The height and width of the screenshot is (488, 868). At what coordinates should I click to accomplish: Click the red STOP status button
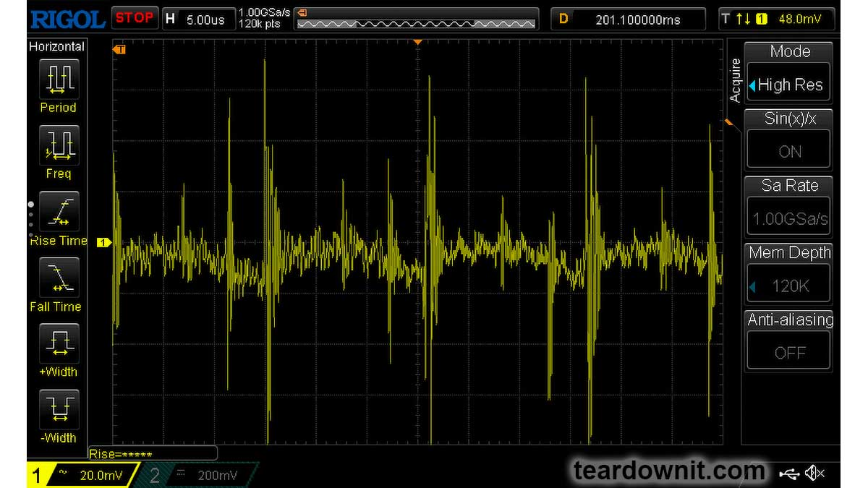[135, 18]
